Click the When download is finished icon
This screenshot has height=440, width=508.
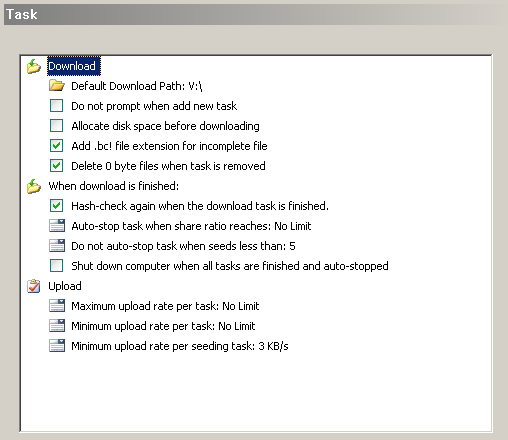pos(34,186)
